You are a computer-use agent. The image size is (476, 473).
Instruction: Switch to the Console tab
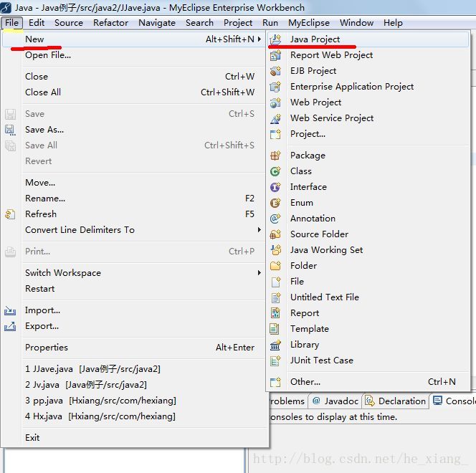[453, 401]
